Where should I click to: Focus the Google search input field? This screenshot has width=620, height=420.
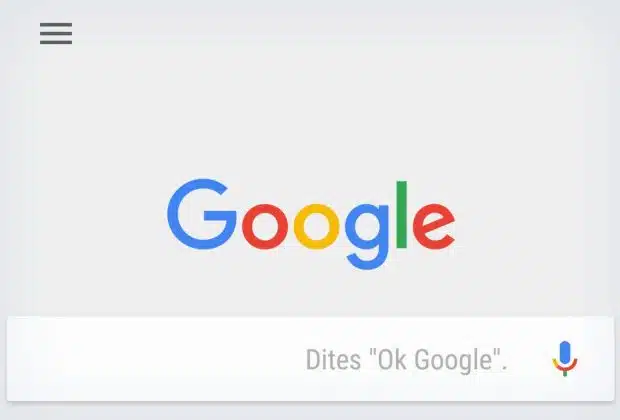pos(310,359)
